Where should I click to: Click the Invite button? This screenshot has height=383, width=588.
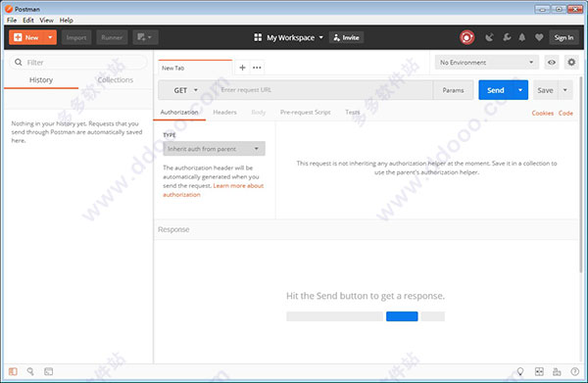coord(347,37)
